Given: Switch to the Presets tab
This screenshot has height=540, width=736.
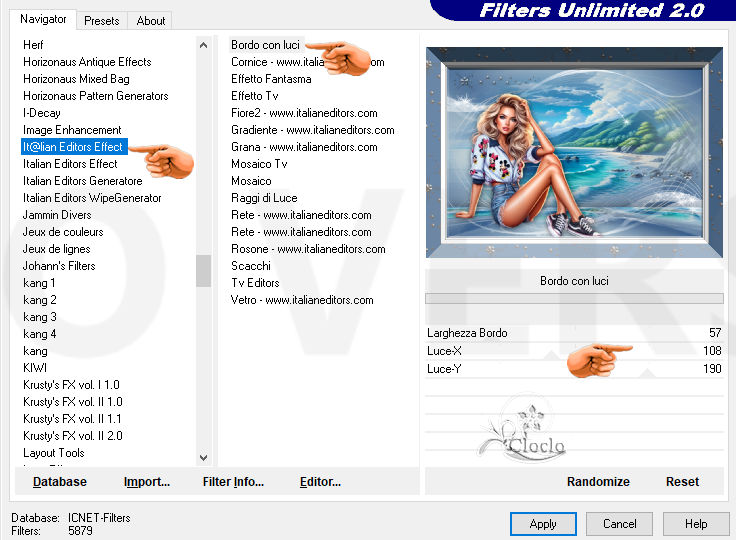Looking at the screenshot, I should tap(101, 21).
